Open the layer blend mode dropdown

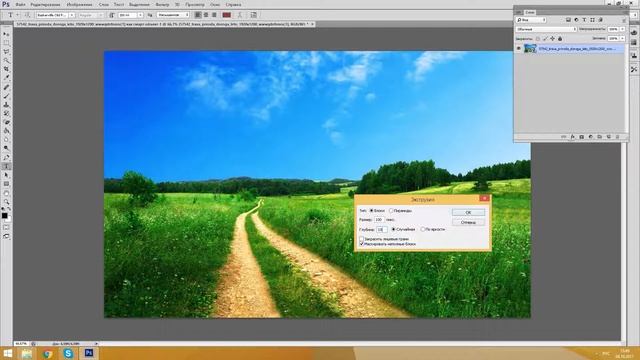546,29
